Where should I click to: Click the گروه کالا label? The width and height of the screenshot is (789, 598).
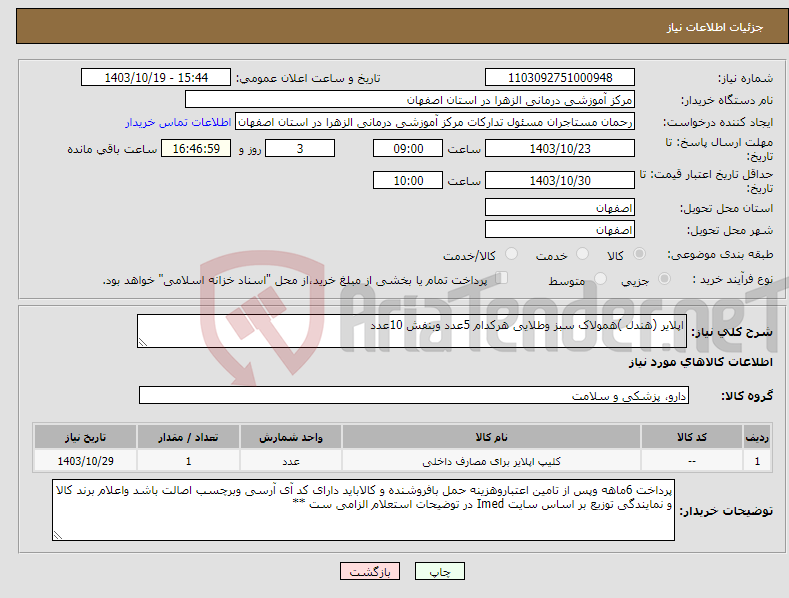point(747,396)
